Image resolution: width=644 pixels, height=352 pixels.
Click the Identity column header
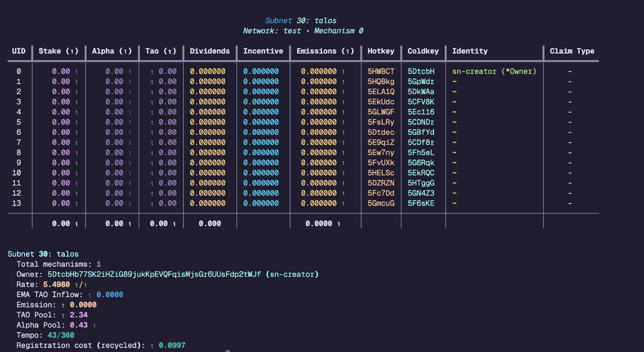(470, 51)
